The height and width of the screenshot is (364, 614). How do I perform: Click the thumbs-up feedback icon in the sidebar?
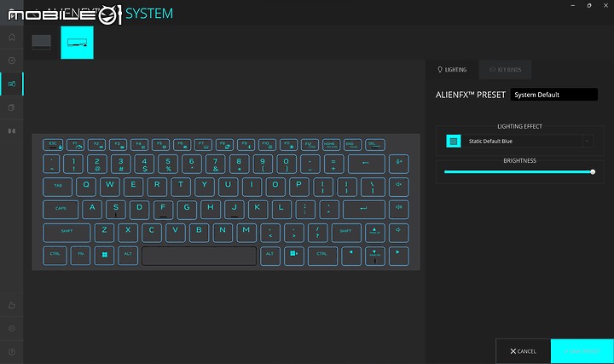[x=12, y=305]
